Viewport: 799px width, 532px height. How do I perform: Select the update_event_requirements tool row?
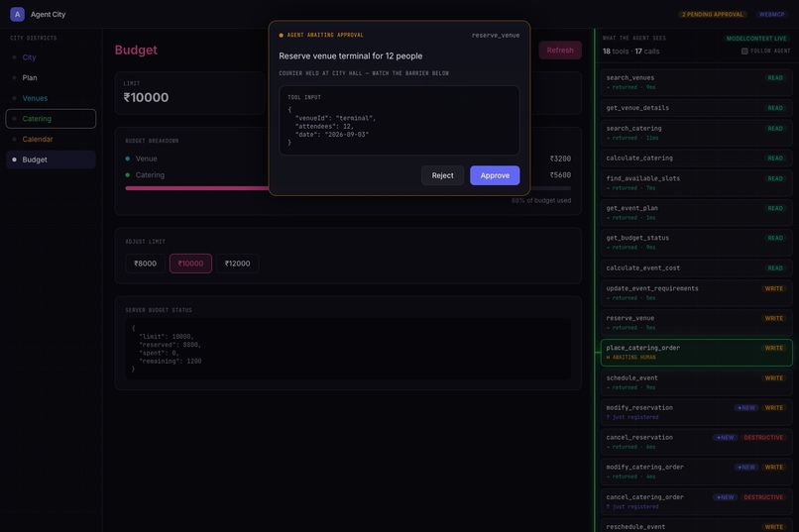tap(697, 292)
